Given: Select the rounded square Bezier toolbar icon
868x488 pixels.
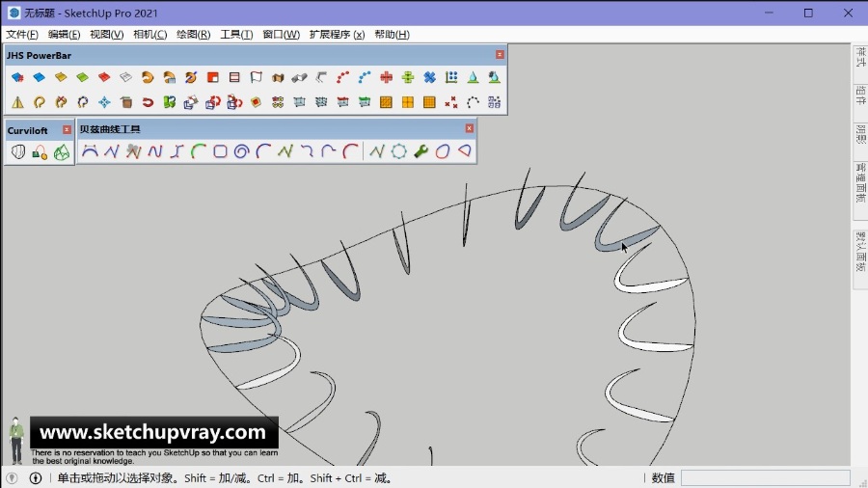Looking at the screenshot, I should coord(220,151).
